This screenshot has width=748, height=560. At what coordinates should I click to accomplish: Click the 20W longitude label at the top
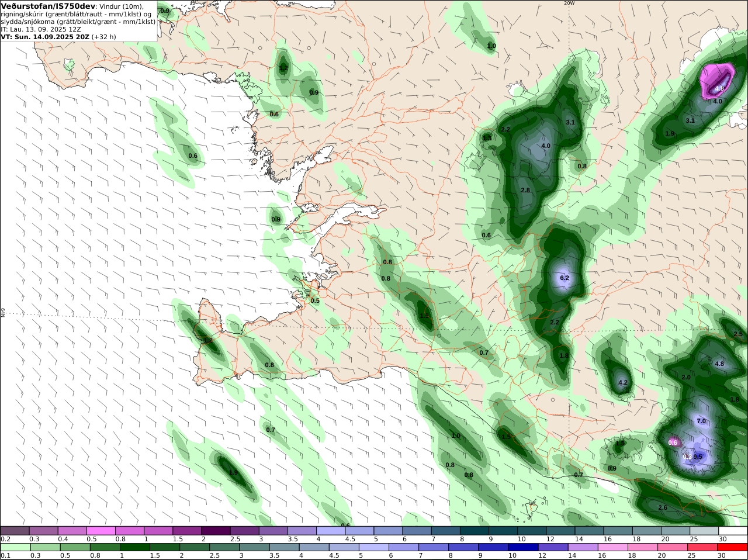point(569,3)
